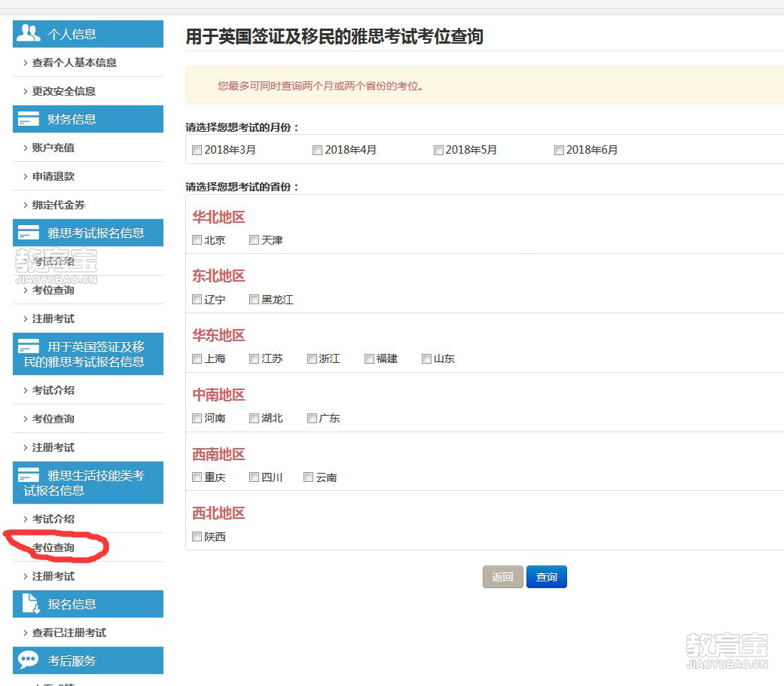Click the 雅思考试报名信息 header icon

pyautogui.click(x=29, y=233)
